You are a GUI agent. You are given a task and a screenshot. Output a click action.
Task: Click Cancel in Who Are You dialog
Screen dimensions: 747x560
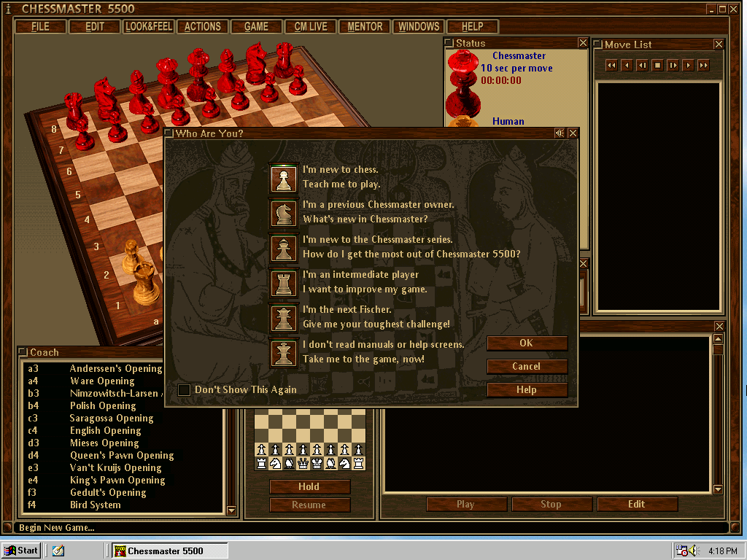point(527,367)
